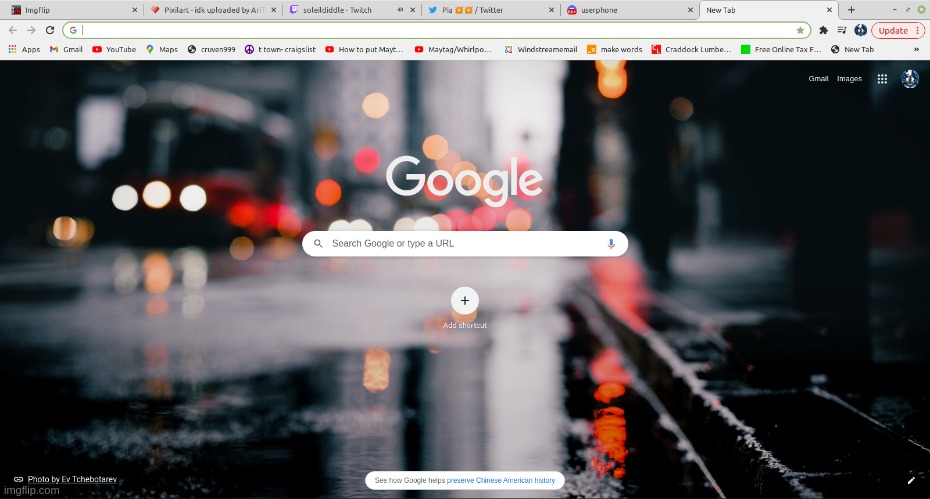Select the New Tab tab in the tab strip

tap(768, 10)
